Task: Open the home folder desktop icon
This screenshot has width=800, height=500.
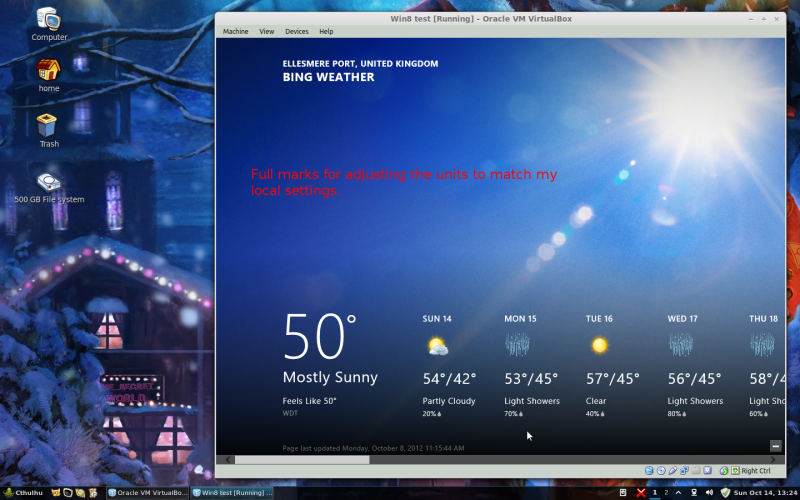Action: pos(49,75)
